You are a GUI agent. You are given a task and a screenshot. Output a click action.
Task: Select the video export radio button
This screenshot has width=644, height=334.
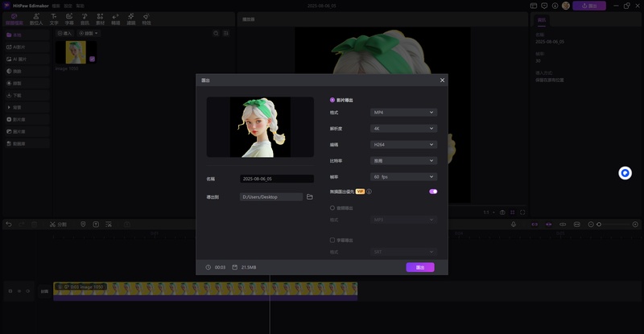click(332, 100)
